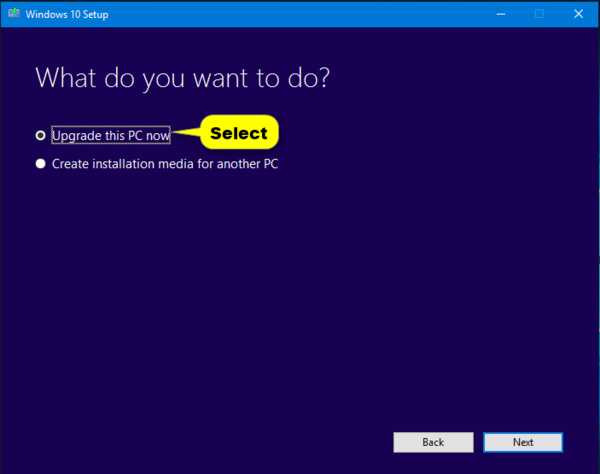Click the Windows 10 Setup title bar icon
The height and width of the screenshot is (474, 600).
pos(14,14)
